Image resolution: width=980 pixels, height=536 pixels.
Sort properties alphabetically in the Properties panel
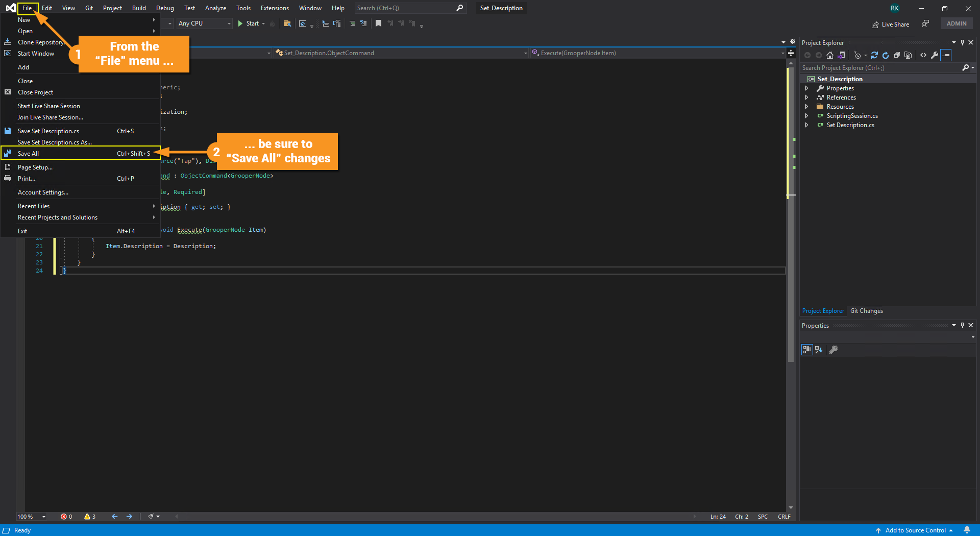(819, 350)
